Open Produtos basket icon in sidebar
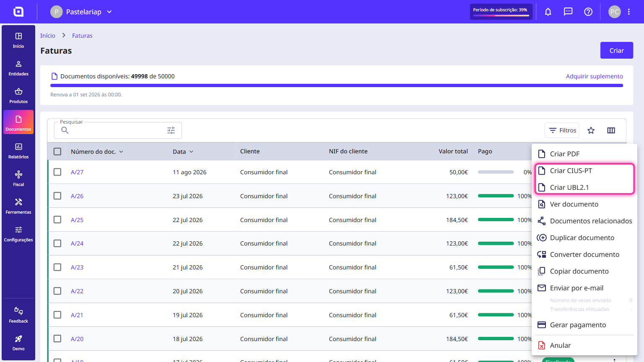This screenshot has height=362, width=644. pyautogui.click(x=18, y=91)
